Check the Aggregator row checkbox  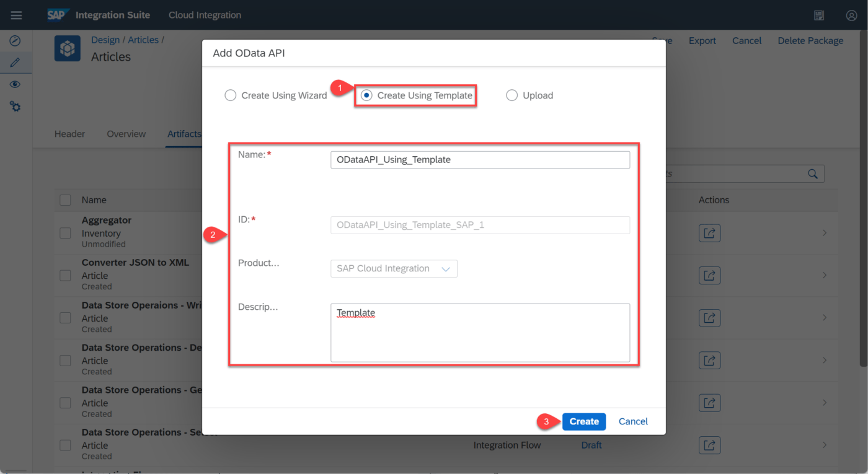click(x=65, y=233)
